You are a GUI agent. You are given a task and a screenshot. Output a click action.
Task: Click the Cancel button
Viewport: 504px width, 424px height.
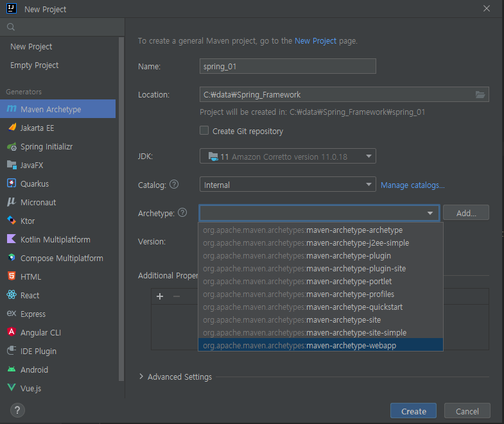point(467,411)
